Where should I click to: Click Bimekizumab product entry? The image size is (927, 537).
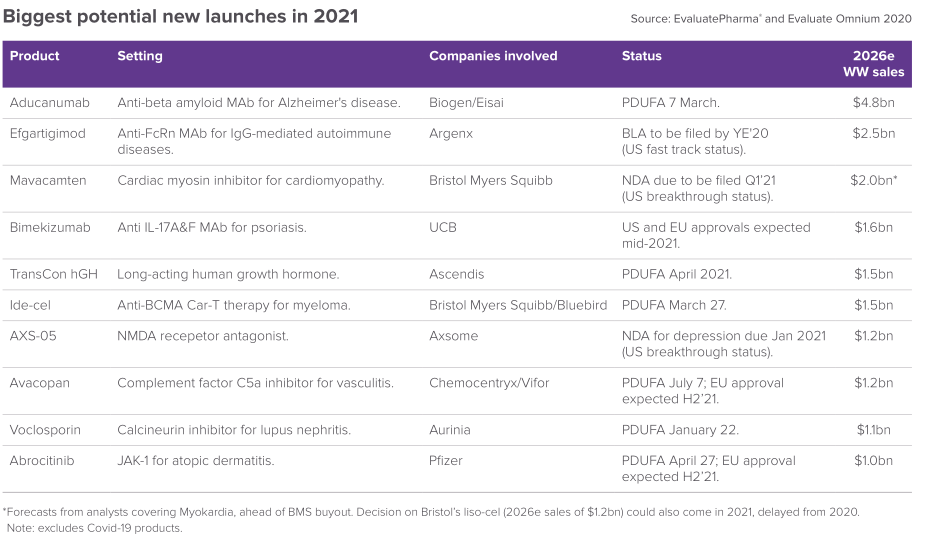coord(50,227)
